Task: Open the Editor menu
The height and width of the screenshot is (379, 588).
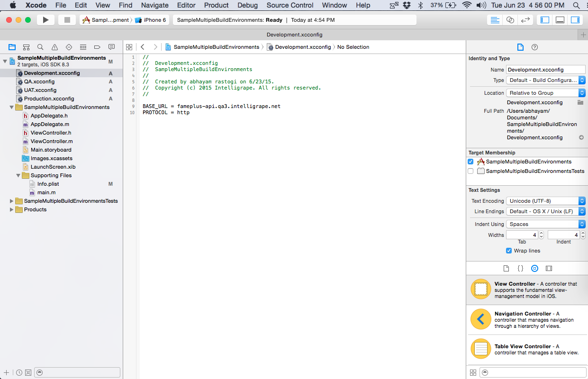Action: click(186, 5)
